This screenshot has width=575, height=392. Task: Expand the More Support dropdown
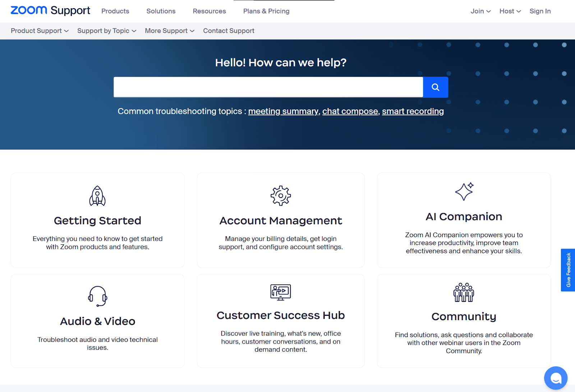coord(170,31)
